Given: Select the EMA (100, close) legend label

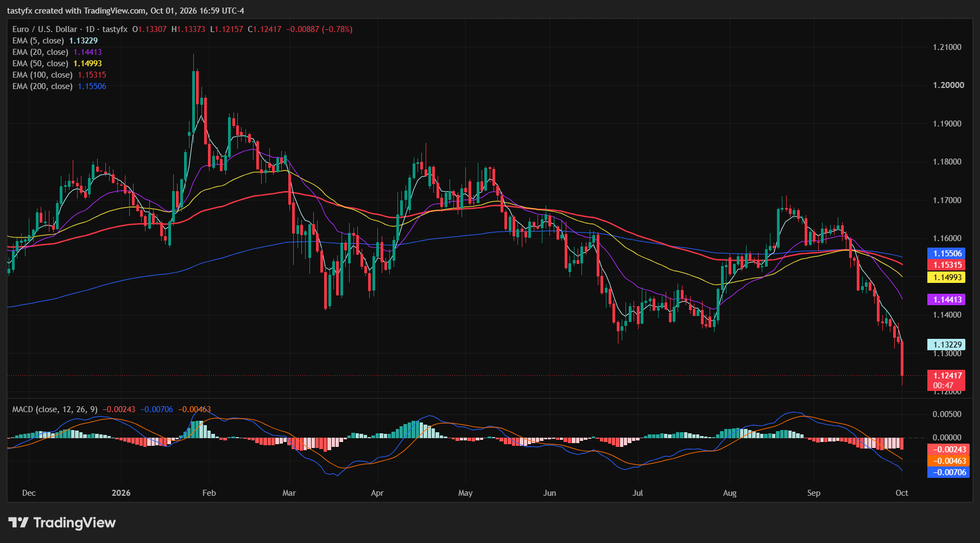Looking at the screenshot, I should 42,75.
